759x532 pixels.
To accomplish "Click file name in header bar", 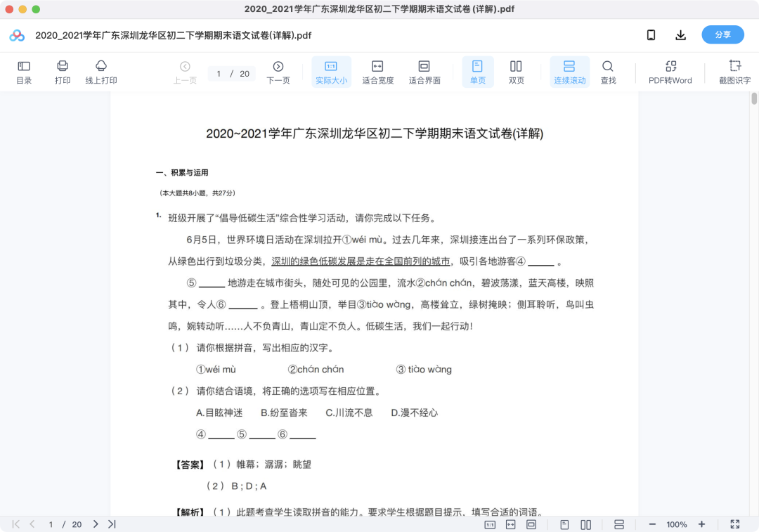I will tap(174, 35).
